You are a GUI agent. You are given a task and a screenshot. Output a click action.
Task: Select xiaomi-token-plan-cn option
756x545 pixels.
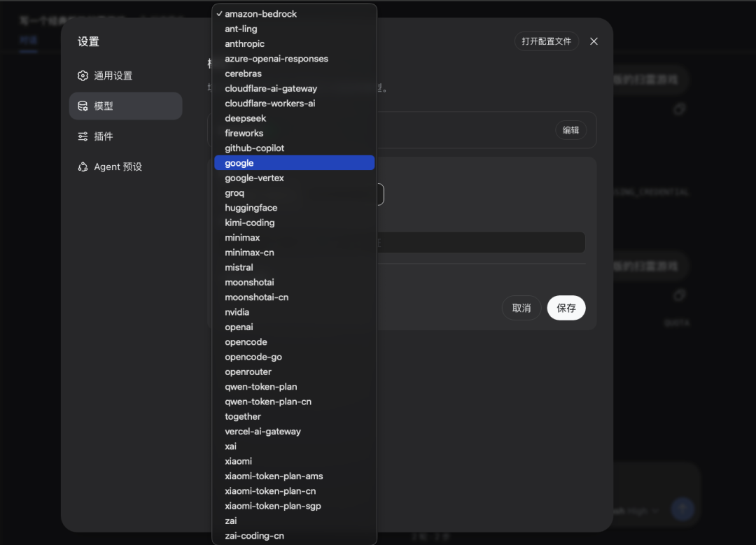294,492
